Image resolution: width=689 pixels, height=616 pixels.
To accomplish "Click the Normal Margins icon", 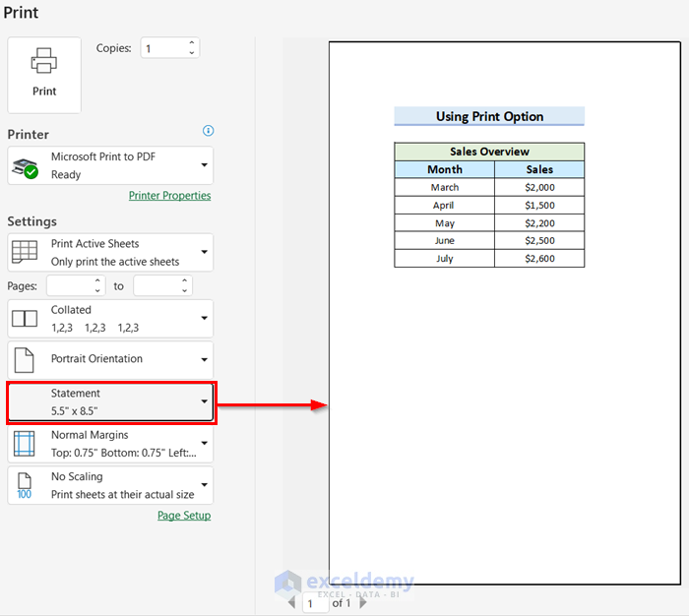I will pyautogui.click(x=25, y=444).
